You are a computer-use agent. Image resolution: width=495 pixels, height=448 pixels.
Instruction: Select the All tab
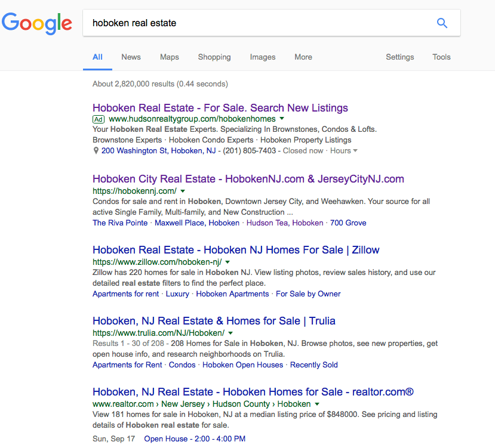(x=97, y=57)
